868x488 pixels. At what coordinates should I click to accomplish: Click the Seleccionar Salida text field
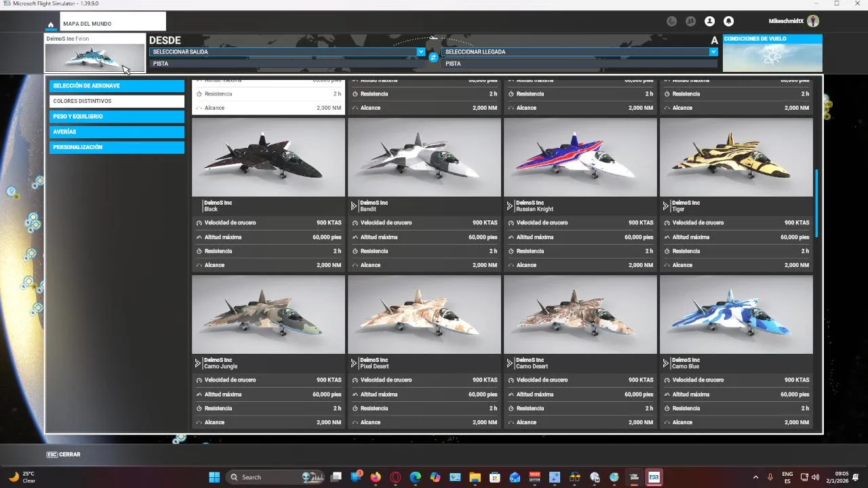click(283, 52)
